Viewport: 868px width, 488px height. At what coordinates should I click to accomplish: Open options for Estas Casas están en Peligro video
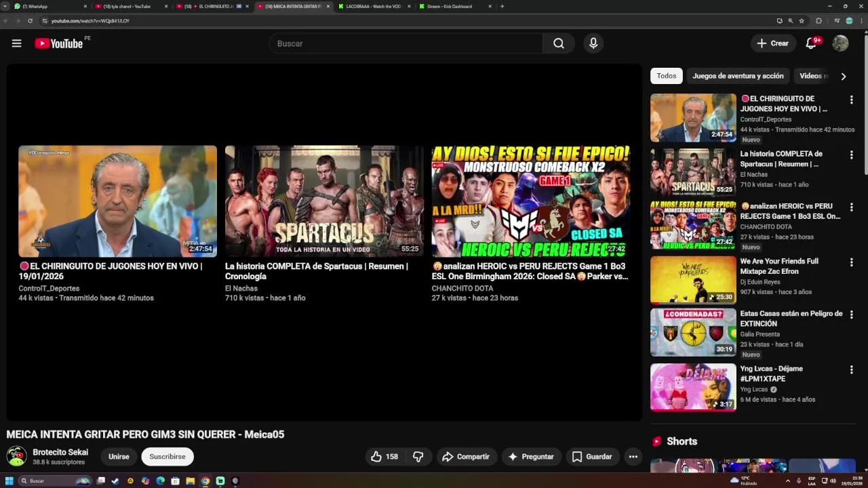coord(851,314)
